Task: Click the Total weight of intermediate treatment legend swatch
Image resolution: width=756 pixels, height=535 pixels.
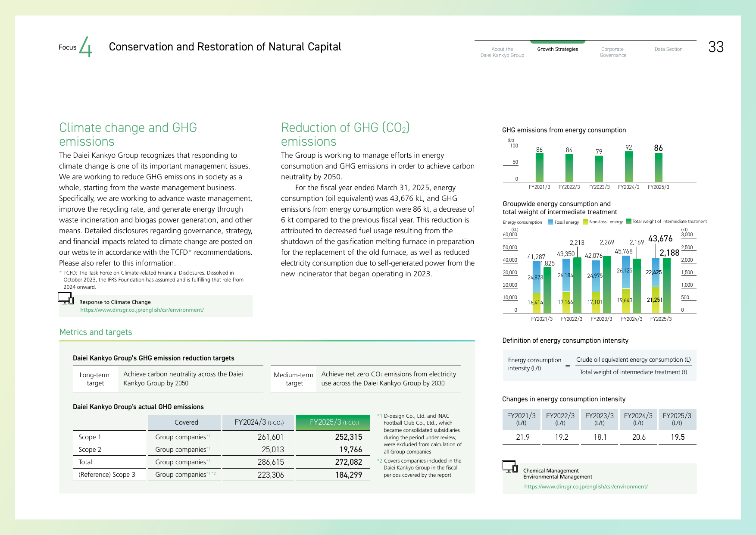Action: coord(628,222)
